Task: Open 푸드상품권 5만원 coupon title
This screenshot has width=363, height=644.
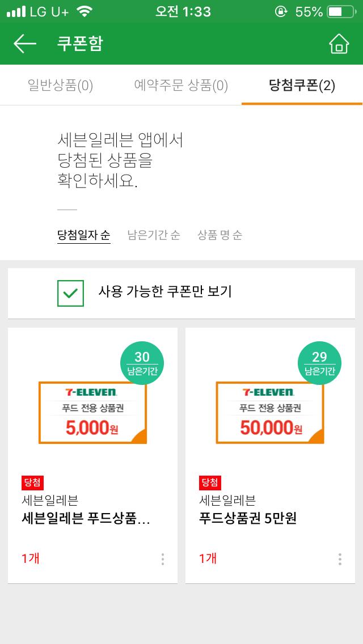Action: (248, 518)
